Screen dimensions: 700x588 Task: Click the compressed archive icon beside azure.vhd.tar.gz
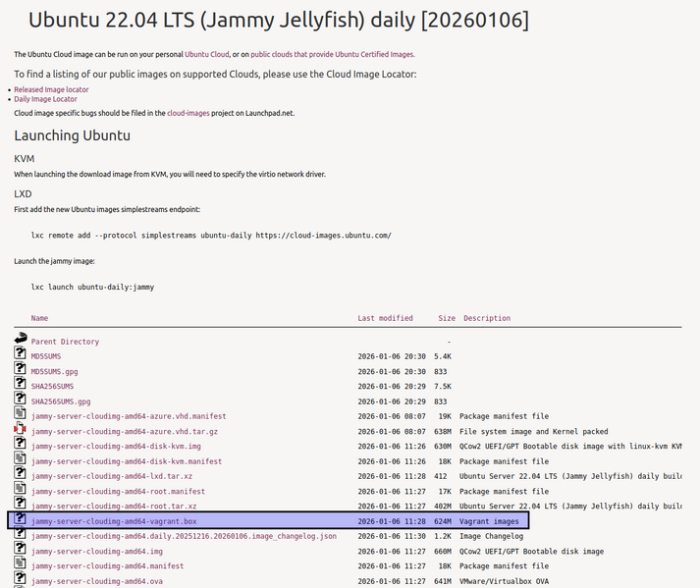pyautogui.click(x=20, y=428)
